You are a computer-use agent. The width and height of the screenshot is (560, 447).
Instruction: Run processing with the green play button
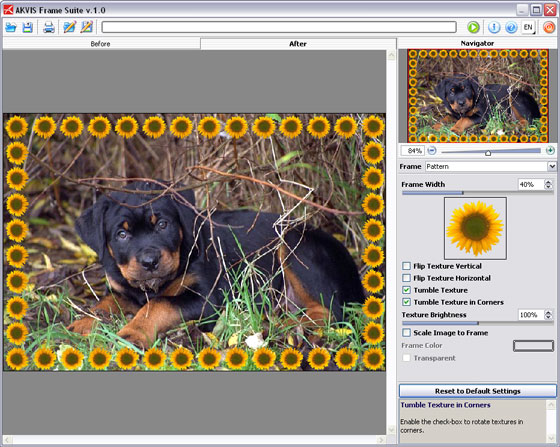pos(473,27)
